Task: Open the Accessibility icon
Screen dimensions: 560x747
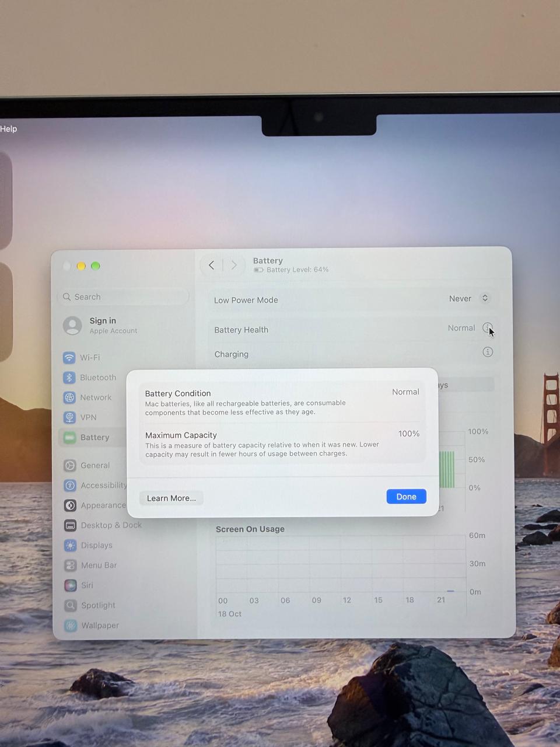Action: point(70,485)
